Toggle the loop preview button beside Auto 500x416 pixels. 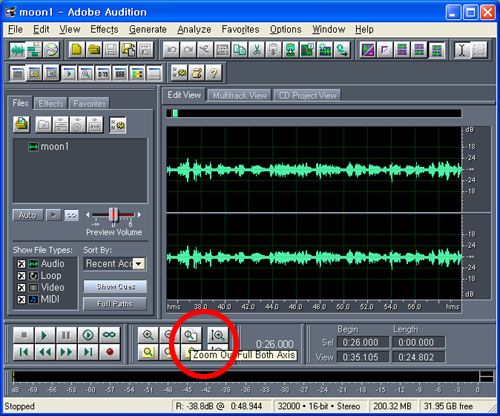(x=71, y=215)
